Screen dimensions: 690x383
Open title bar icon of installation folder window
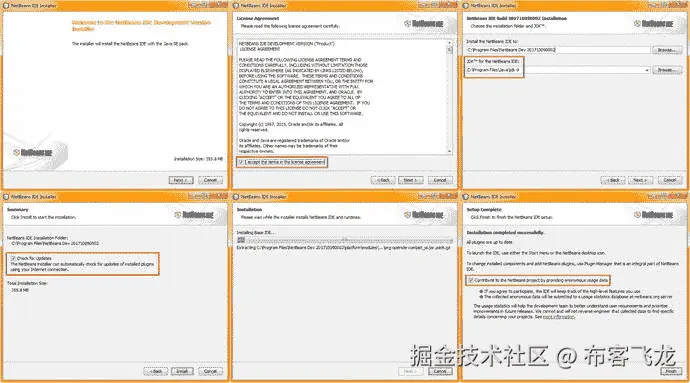click(x=466, y=6)
